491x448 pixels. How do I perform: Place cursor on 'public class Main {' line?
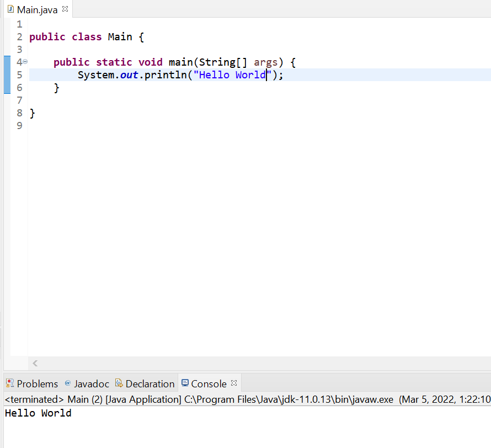coord(87,37)
